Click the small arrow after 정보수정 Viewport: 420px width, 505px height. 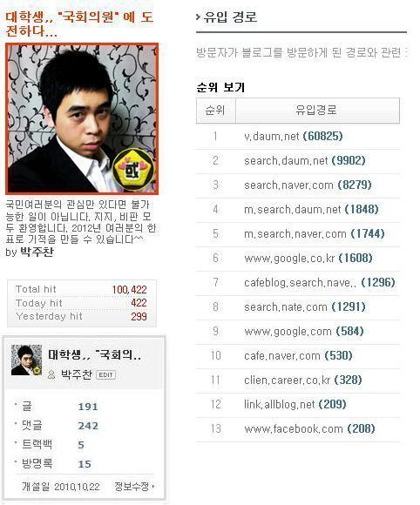click(x=152, y=486)
